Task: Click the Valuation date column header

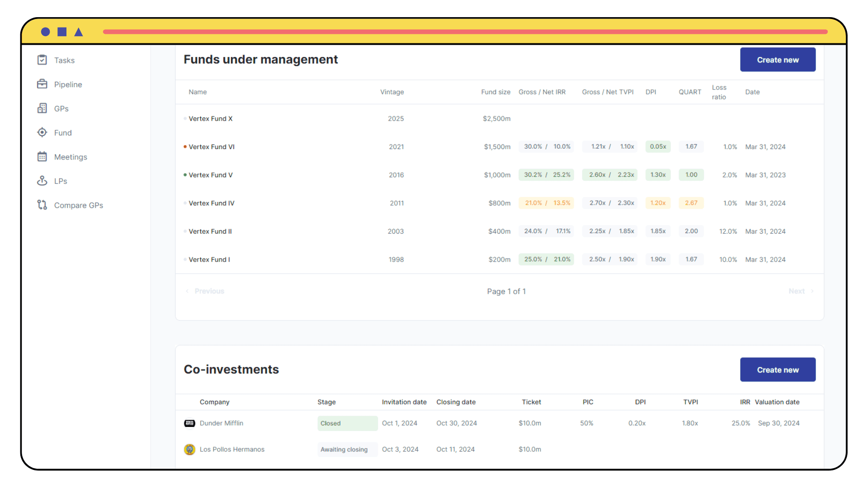Action: pos(777,402)
